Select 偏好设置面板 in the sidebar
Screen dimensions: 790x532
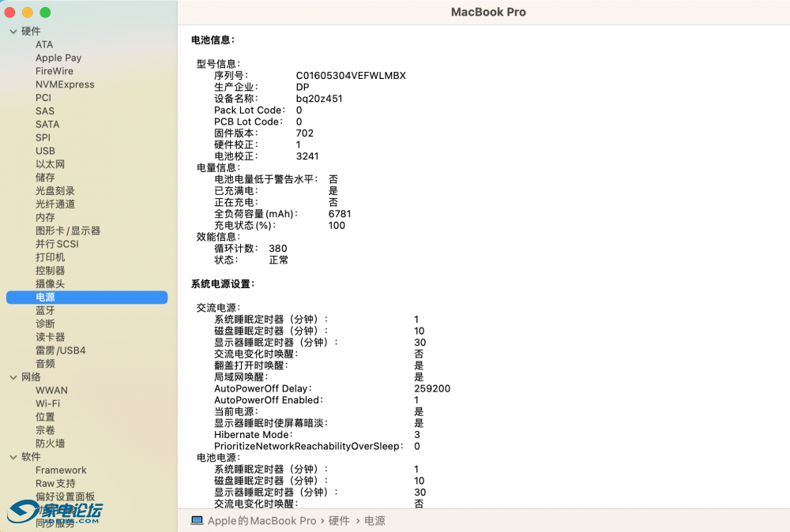(65, 496)
